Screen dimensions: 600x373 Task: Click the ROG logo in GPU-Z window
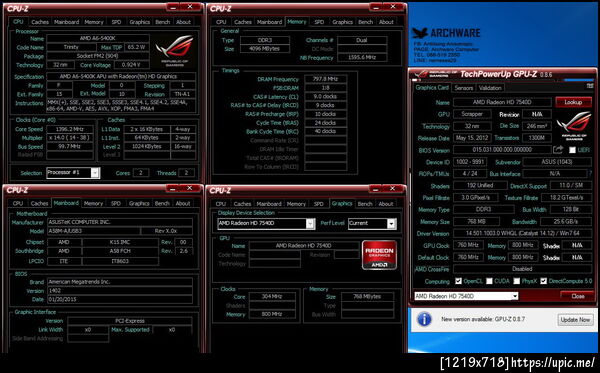click(x=574, y=126)
